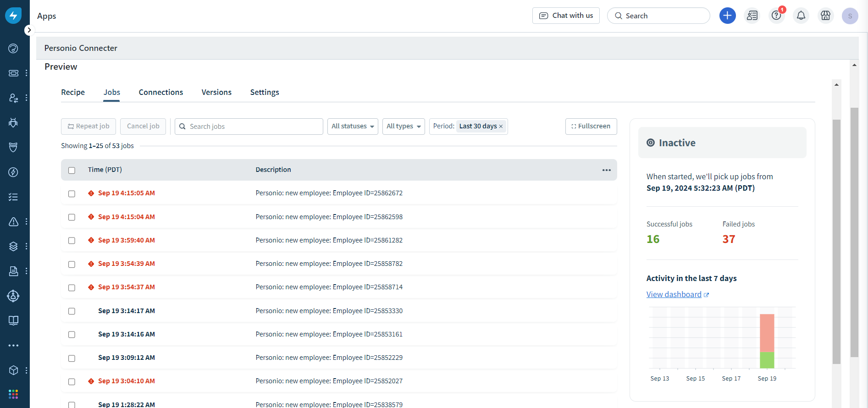Click the Fullscreen button
Viewport: 868px width, 408px height.
[591, 127]
